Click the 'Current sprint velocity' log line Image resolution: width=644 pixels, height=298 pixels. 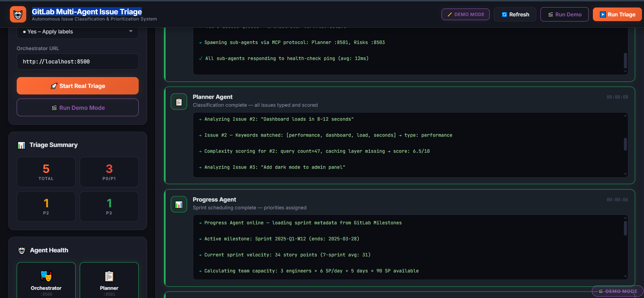285,255
